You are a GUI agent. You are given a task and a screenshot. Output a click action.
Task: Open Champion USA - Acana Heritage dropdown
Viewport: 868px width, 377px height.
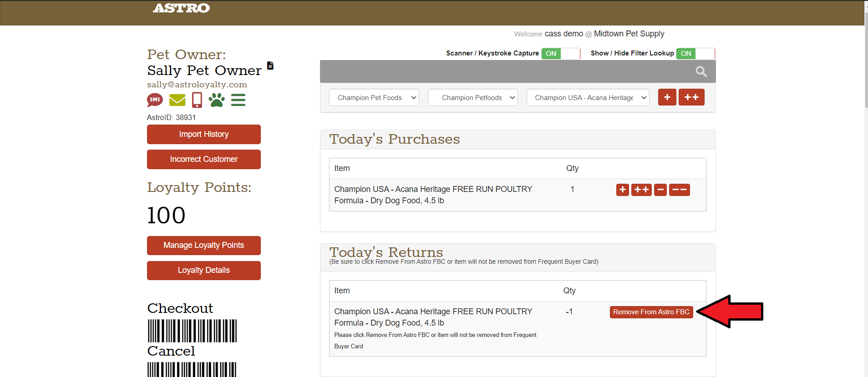coord(588,97)
